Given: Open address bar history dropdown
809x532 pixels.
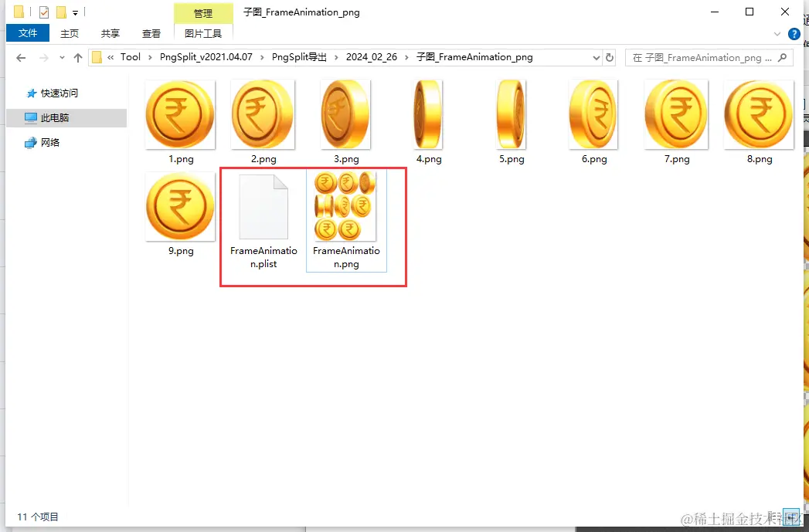Looking at the screenshot, I should [596, 58].
